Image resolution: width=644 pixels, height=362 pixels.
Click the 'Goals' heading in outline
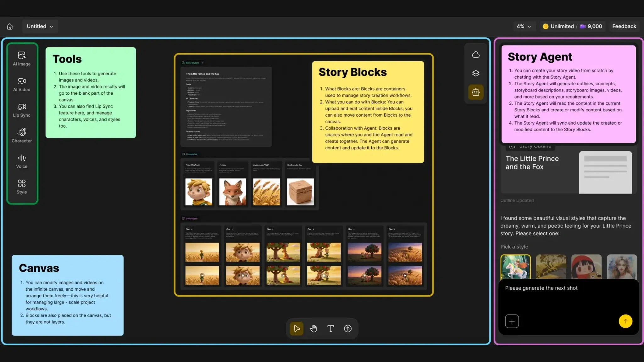tap(189, 84)
